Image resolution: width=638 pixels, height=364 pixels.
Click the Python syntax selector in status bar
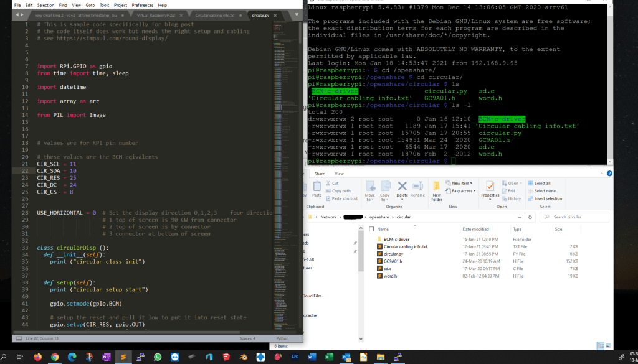click(282, 338)
